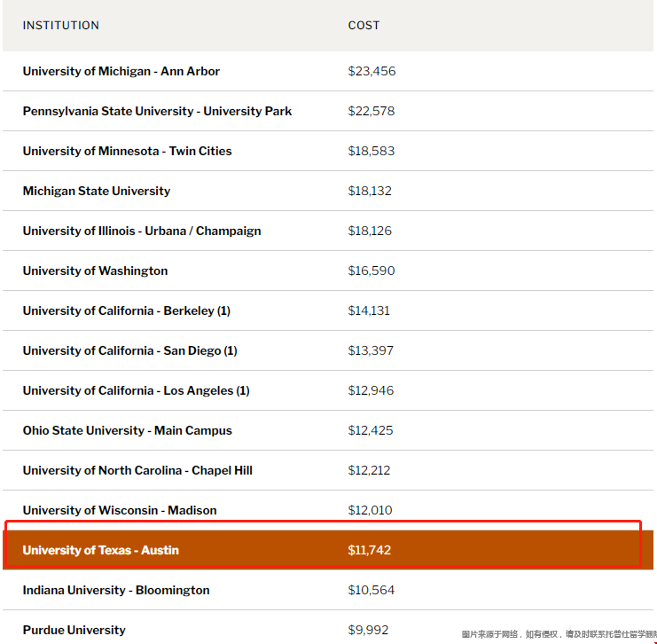This screenshot has height=644, width=657.
Task: Select Ohio State University - Main Campus
Action: pyautogui.click(x=127, y=430)
